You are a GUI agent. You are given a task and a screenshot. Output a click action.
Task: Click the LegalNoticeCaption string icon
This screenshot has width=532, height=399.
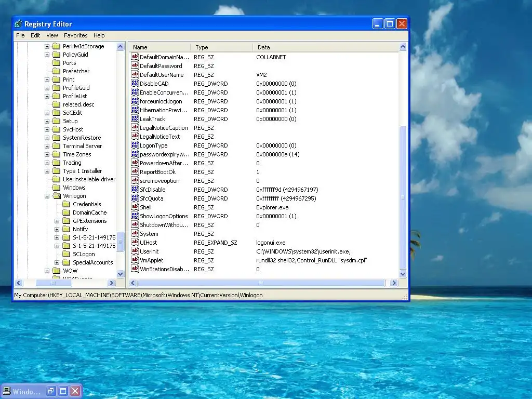point(135,127)
